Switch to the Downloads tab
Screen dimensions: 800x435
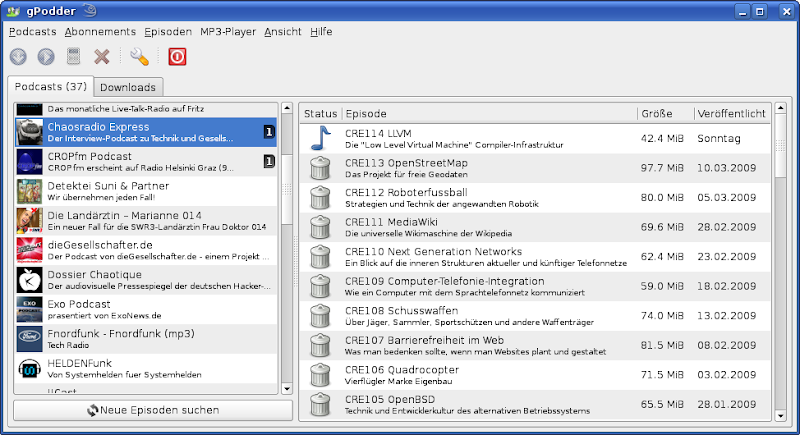128,87
